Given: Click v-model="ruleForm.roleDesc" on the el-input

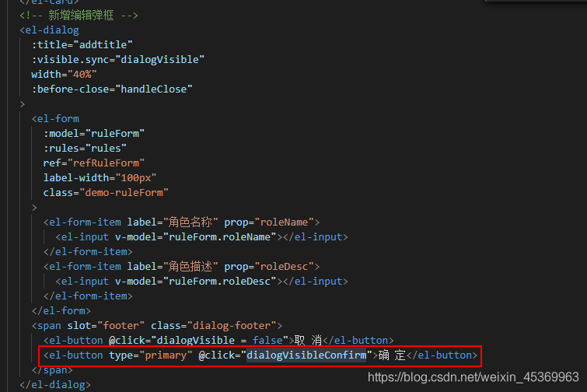Looking at the screenshot, I should [x=196, y=282].
